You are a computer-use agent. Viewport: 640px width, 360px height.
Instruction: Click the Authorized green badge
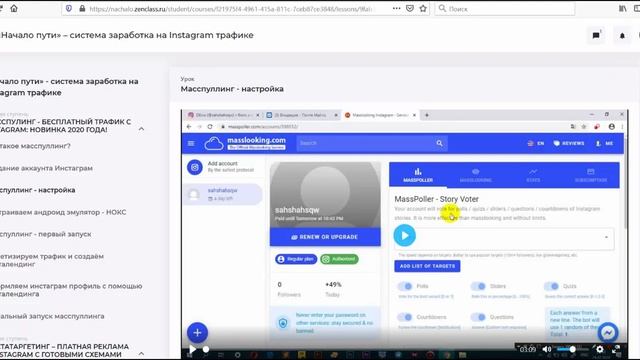click(x=339, y=259)
